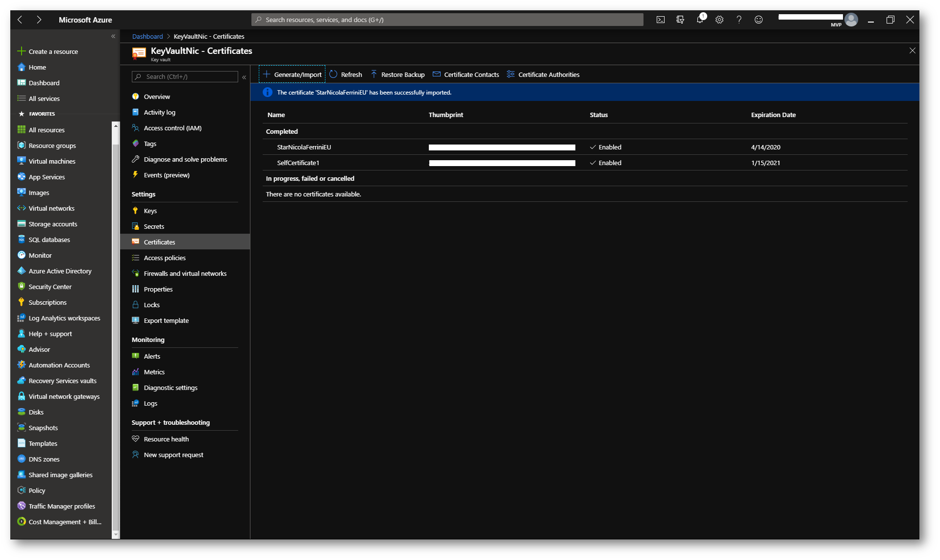The width and height of the screenshot is (940, 560).
Task: Click the Advisor icon
Action: 21,349
